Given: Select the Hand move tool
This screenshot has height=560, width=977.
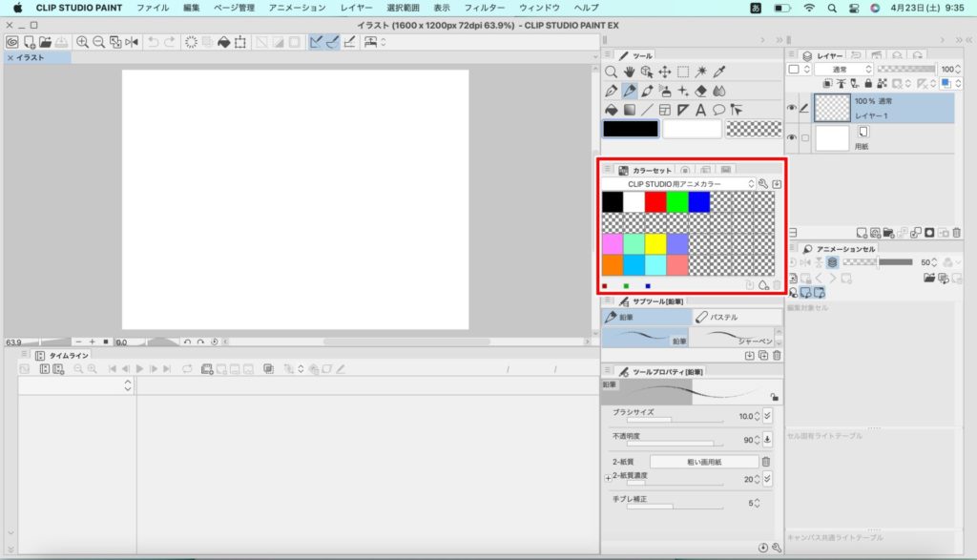Looking at the screenshot, I should (630, 72).
